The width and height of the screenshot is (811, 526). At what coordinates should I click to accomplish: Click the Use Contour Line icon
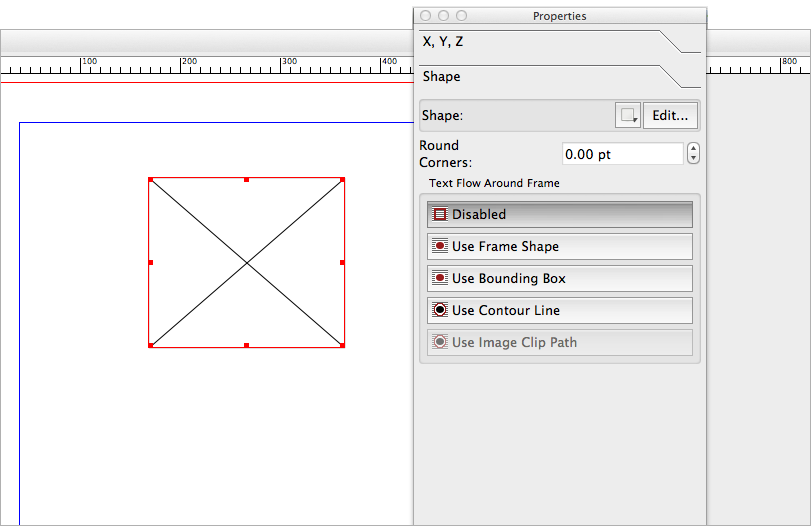[x=439, y=310]
